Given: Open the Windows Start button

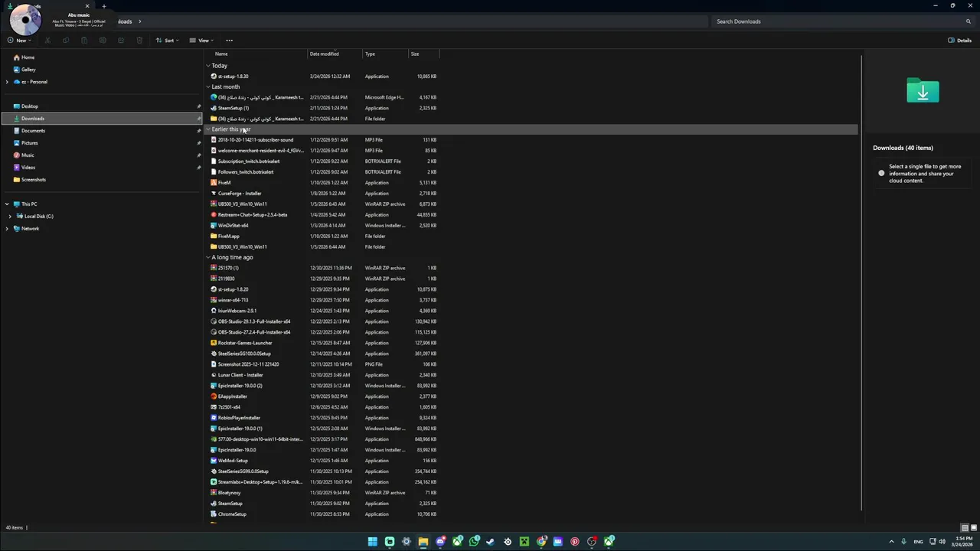Looking at the screenshot, I should (x=372, y=542).
